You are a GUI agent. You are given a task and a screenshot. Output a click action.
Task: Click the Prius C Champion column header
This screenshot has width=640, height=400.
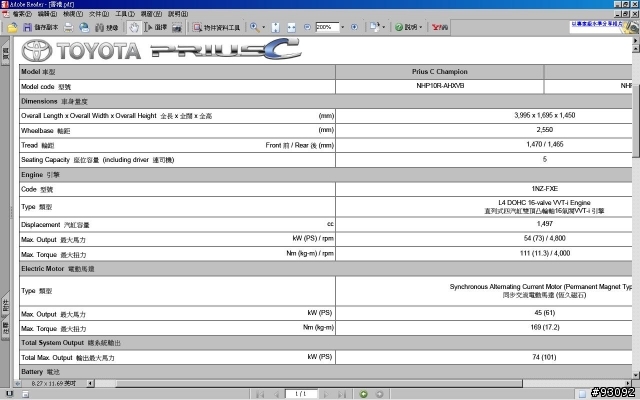click(440, 71)
